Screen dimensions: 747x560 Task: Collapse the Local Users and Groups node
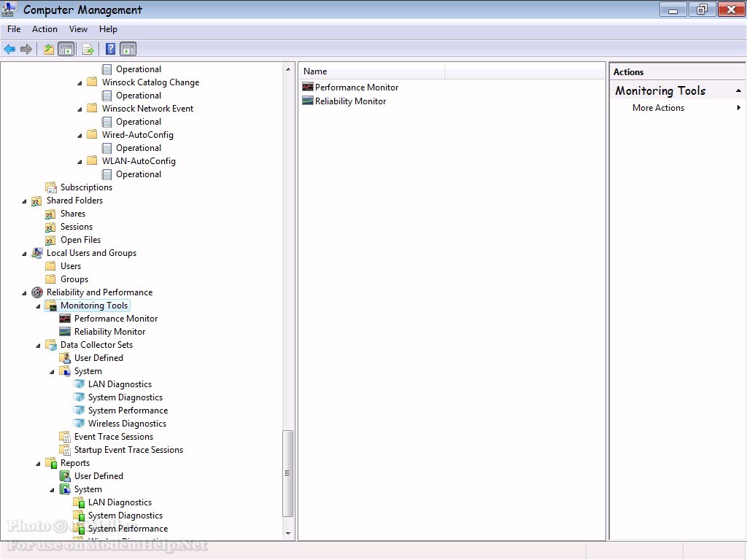[x=24, y=254]
